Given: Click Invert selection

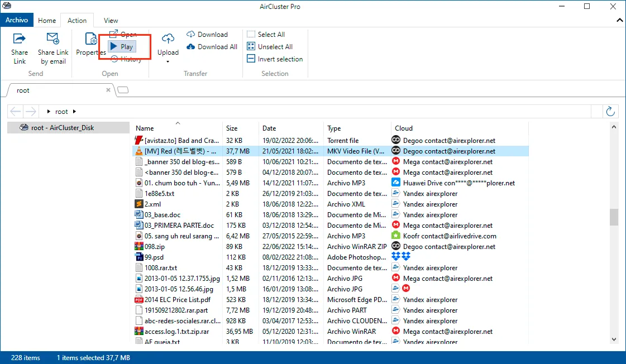Looking at the screenshot, I should (x=275, y=59).
